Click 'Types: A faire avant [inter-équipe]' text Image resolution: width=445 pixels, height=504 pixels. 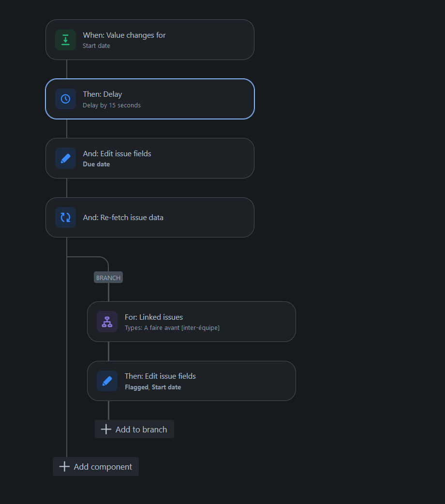tap(172, 328)
